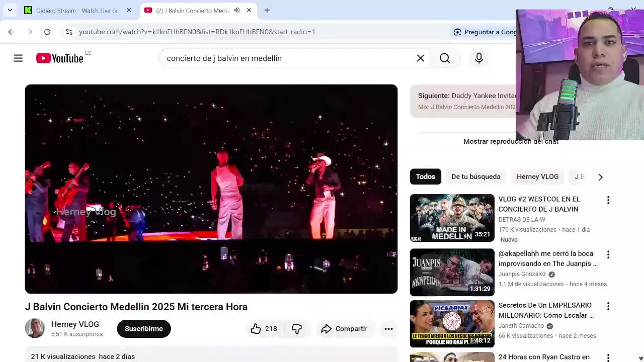Viewport: 644px width, 362px height.
Task: Click the browser address bar URL
Action: coord(197,32)
